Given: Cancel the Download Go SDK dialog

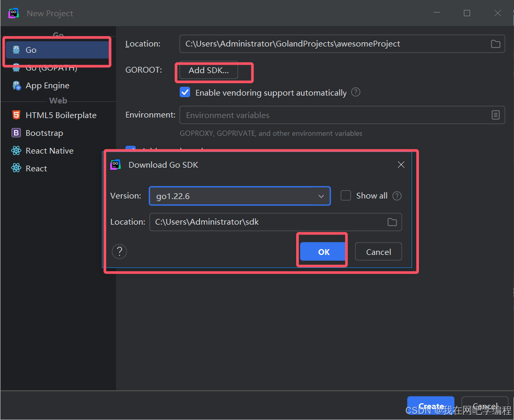Looking at the screenshot, I should (x=378, y=251).
